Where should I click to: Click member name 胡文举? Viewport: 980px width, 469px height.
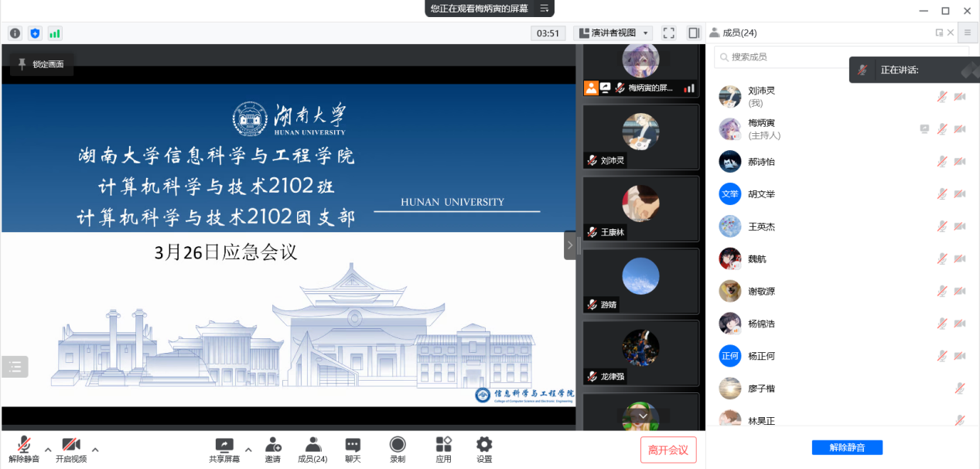tap(761, 194)
